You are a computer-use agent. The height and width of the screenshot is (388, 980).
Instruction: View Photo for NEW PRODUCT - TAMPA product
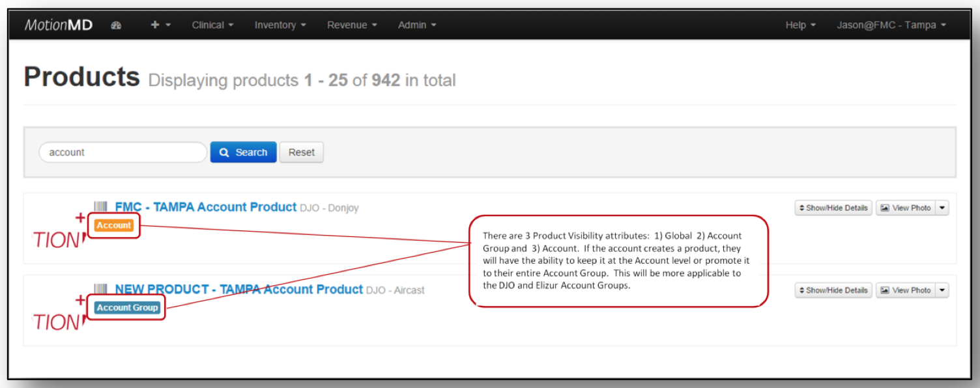coord(905,290)
